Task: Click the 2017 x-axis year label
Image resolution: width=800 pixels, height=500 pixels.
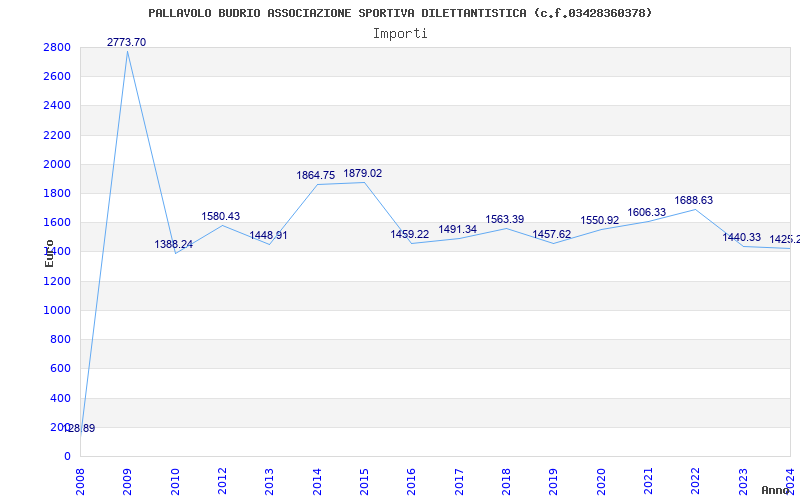Action: [x=459, y=482]
